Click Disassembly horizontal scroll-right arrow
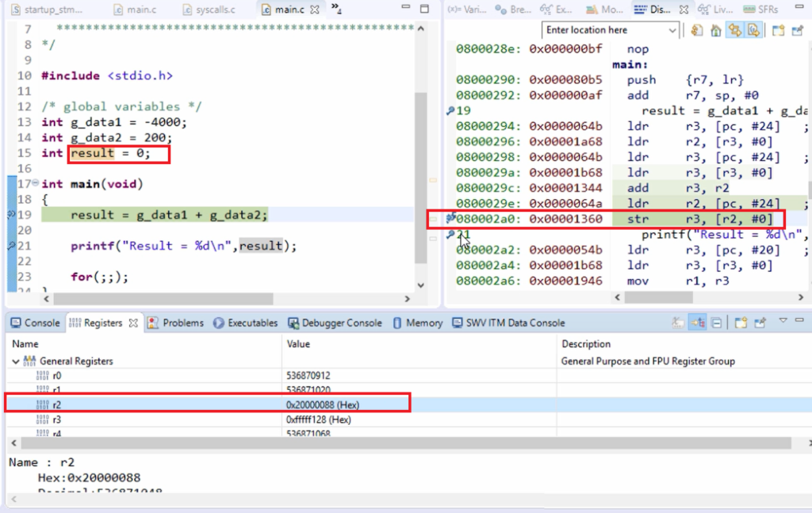Screen dimensions: 812x513 pos(801,297)
